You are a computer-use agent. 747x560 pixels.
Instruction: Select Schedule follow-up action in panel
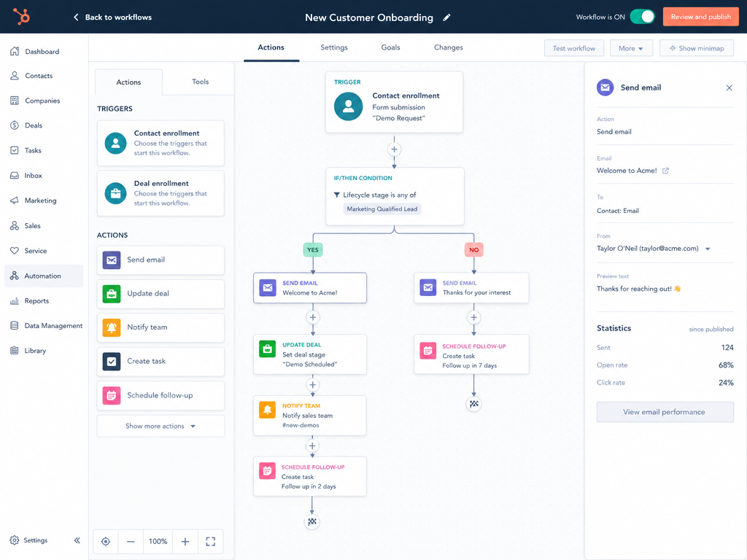160,395
